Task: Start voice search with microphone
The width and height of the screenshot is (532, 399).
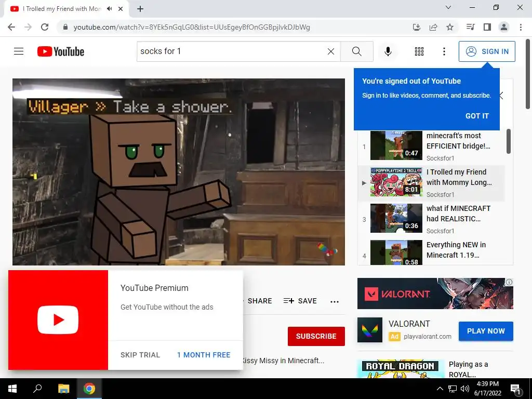Action: (x=388, y=51)
